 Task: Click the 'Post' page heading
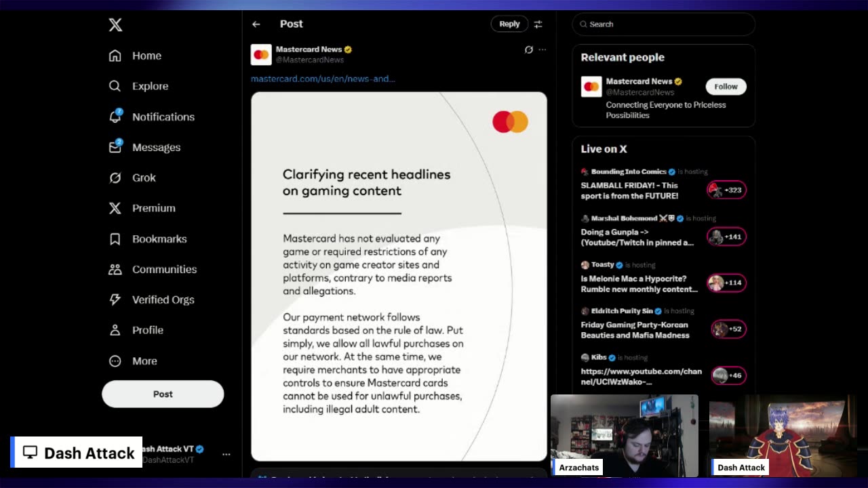point(291,24)
